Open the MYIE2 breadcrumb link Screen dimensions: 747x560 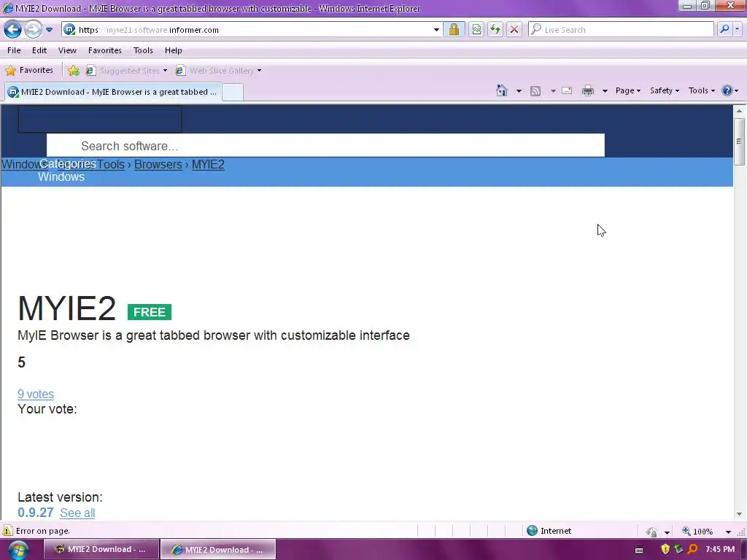(x=208, y=164)
